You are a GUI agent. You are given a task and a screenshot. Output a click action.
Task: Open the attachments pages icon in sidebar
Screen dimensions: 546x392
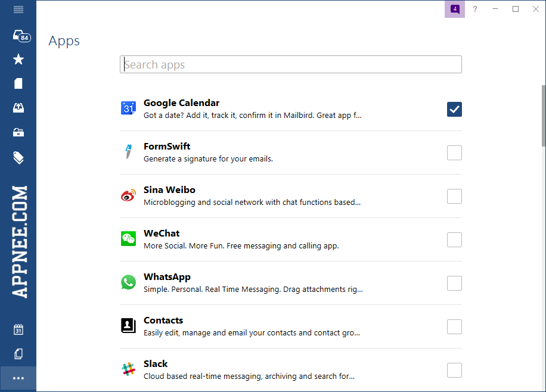(x=18, y=354)
